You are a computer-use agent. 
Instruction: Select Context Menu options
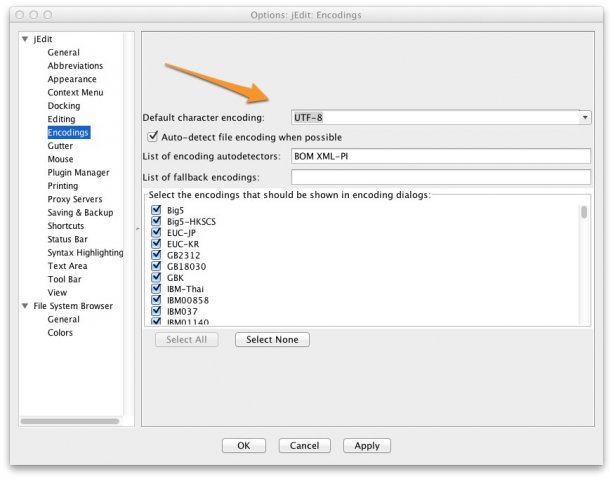[x=75, y=92]
